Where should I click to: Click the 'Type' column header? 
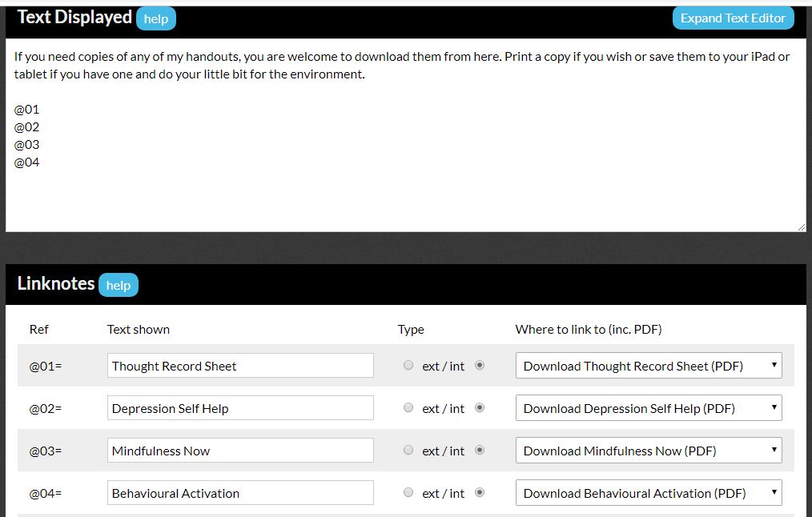411,330
